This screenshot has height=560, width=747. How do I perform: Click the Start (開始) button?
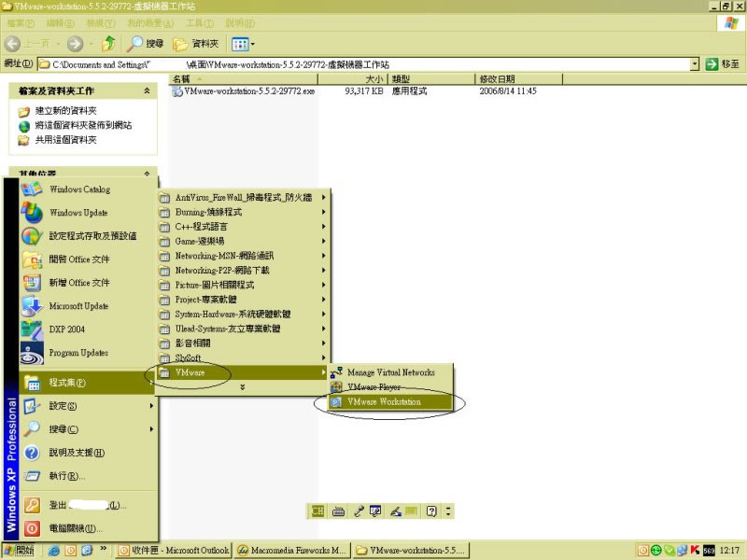click(x=19, y=550)
